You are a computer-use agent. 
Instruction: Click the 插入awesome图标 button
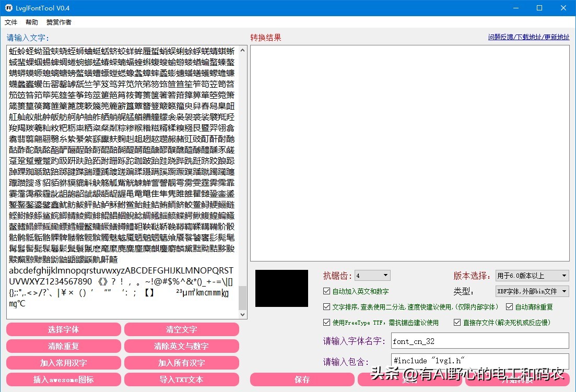pyautogui.click(x=63, y=379)
